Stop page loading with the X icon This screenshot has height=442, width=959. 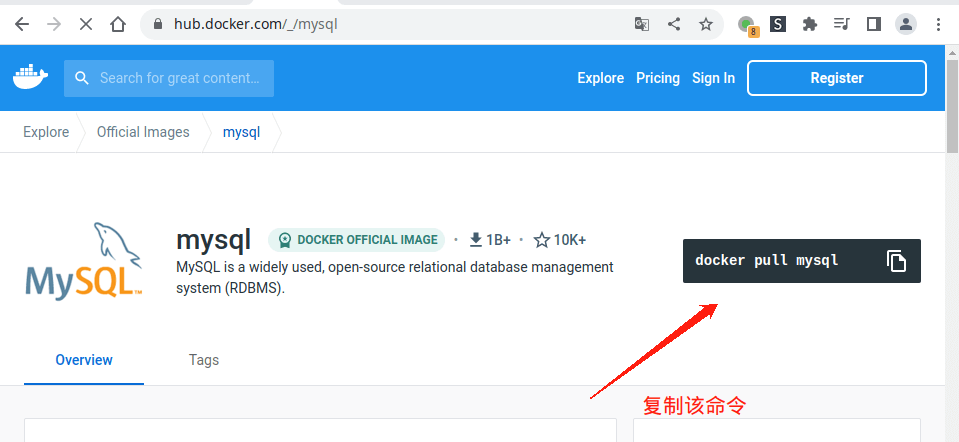pyautogui.click(x=86, y=24)
